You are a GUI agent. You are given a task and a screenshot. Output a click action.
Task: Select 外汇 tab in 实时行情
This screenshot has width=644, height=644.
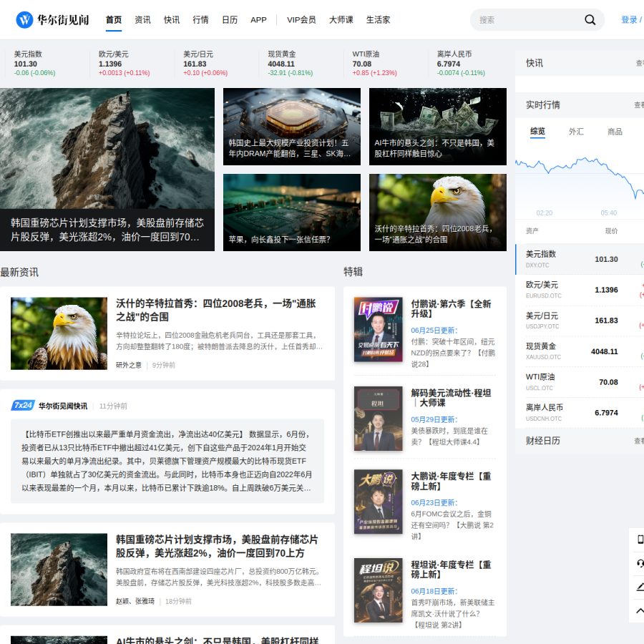[x=576, y=132]
